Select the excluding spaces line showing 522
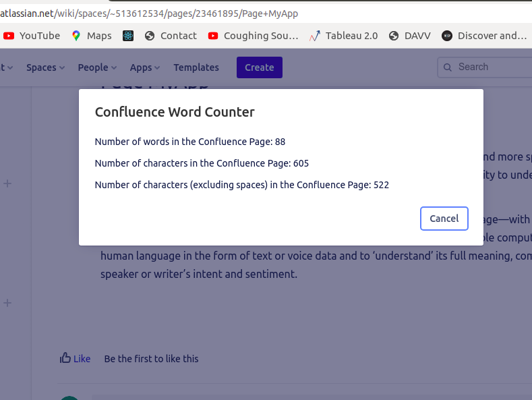Screen dimensions: 532x400 (242, 185)
